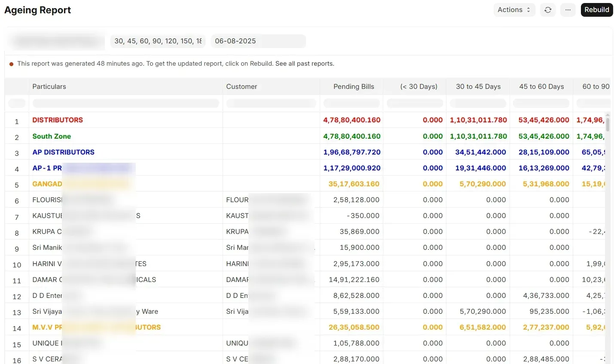This screenshot has width=614, height=364.
Task: Click pending bills value 1,05,788.000
Action: pyautogui.click(x=356, y=343)
